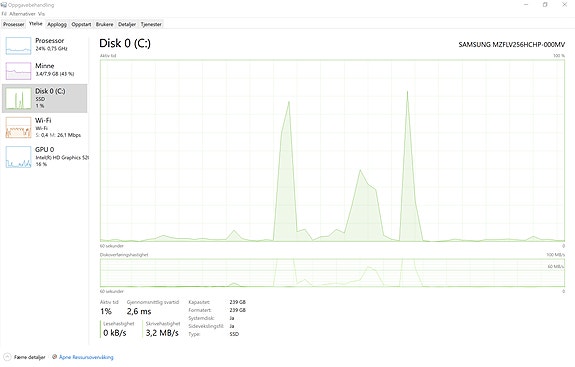Click the Færre detaljer collapse arrow icon
Image resolution: width=575 pixels, height=367 pixels.
click(7, 357)
